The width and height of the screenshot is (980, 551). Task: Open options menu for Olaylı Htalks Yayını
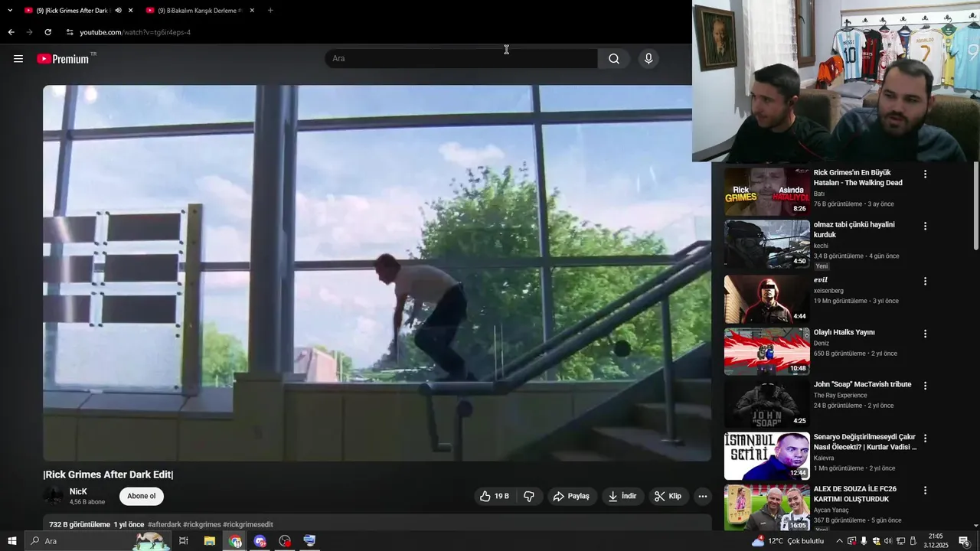925,334
